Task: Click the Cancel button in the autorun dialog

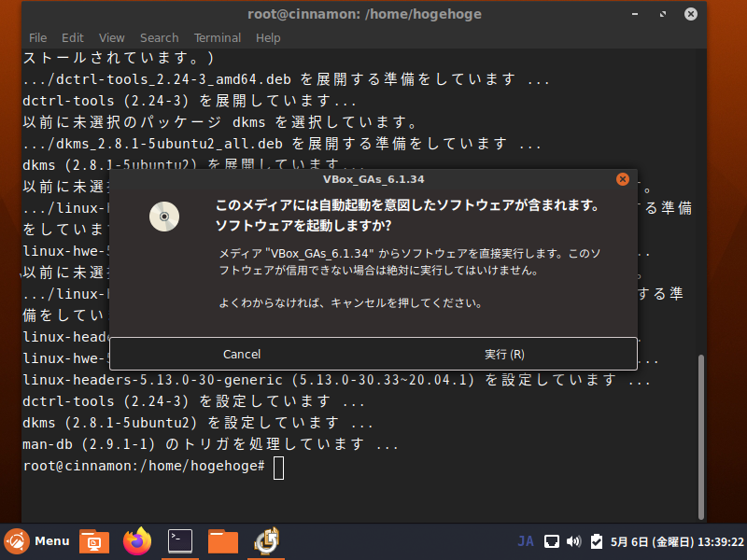Action: click(x=242, y=354)
